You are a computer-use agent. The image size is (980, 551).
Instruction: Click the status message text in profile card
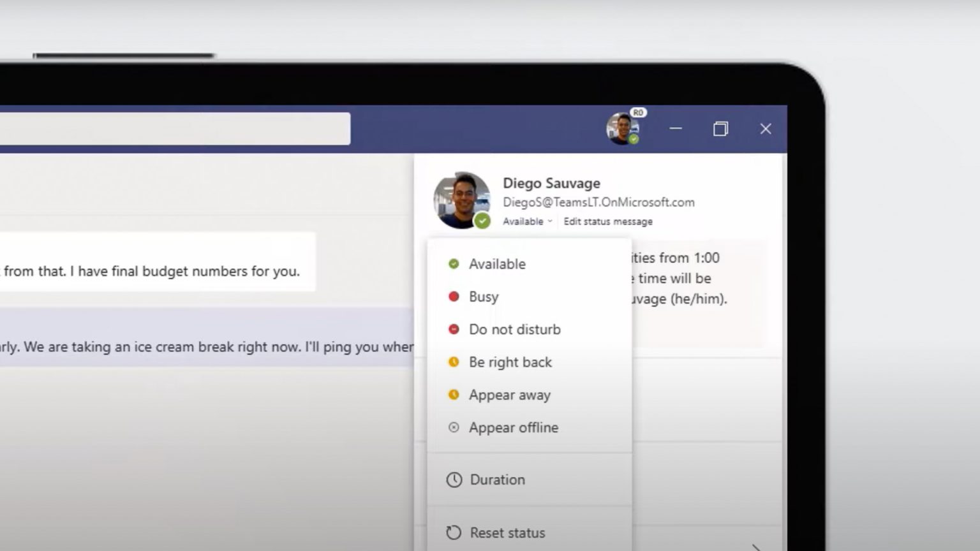click(x=679, y=278)
